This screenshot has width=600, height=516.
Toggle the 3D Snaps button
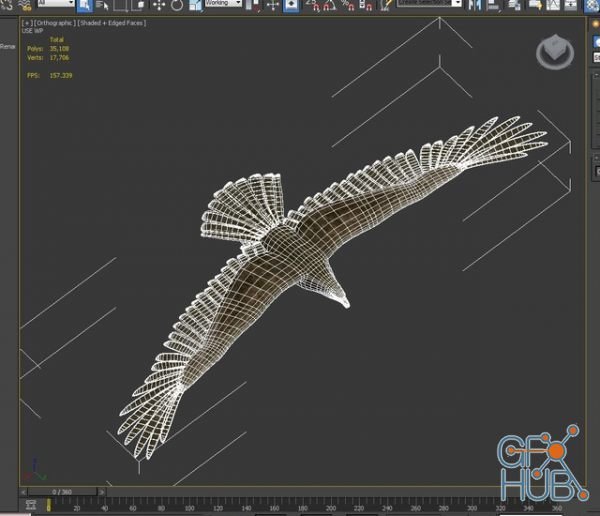pos(313,5)
